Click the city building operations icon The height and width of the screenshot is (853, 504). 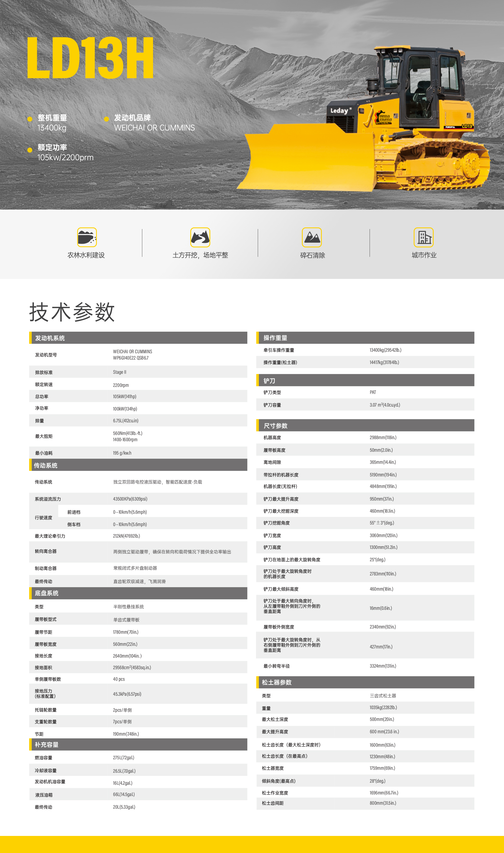(423, 237)
